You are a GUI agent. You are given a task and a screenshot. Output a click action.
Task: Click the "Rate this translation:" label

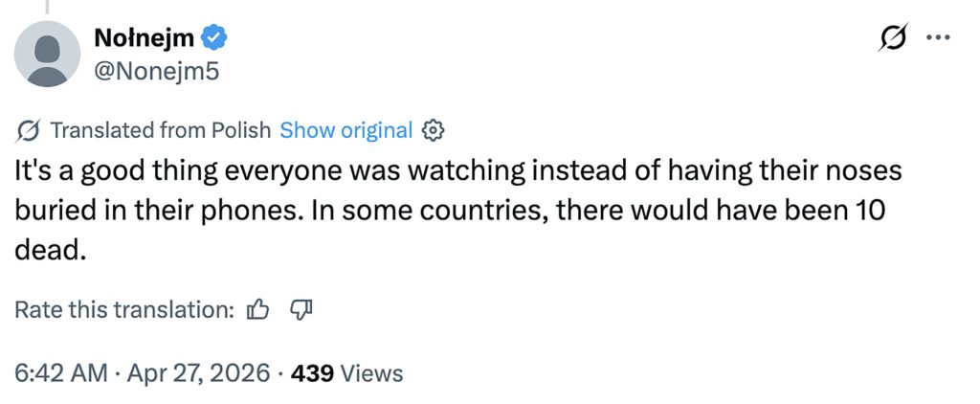(125, 309)
